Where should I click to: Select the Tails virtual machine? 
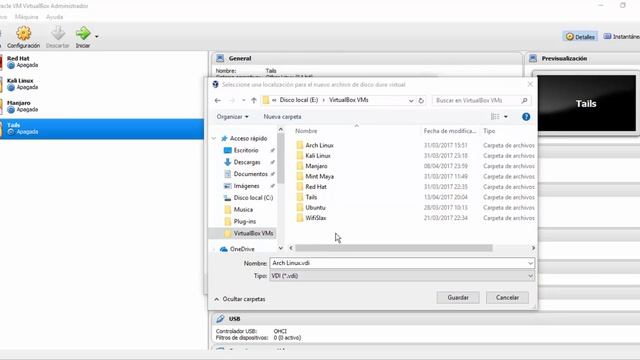point(102,129)
